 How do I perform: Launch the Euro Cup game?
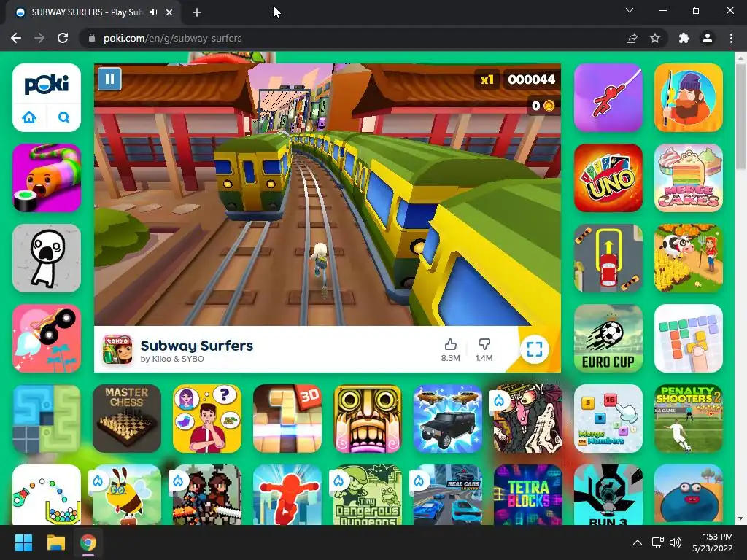pos(608,338)
